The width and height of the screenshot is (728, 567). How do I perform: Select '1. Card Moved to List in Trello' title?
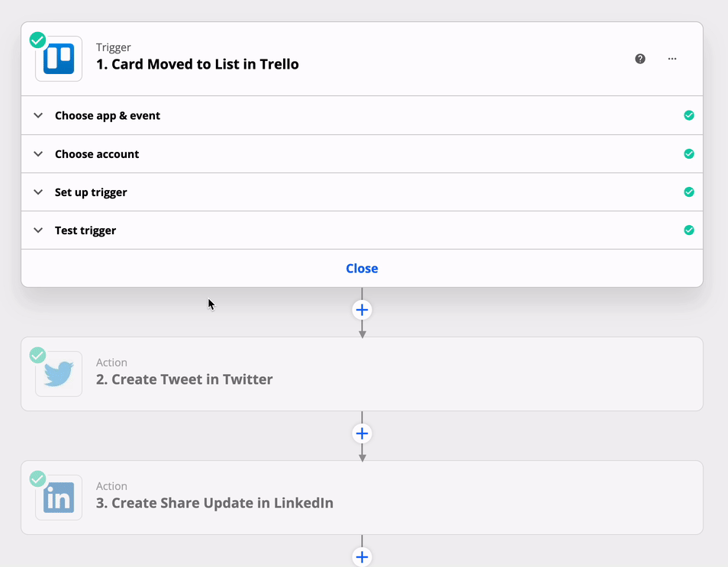click(x=198, y=64)
